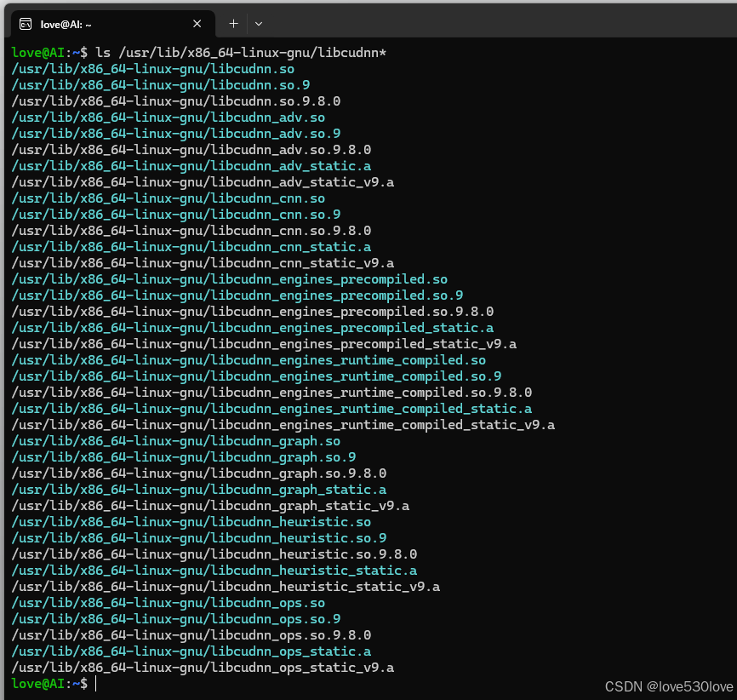Click the libcudnn_engines_runtime_compiled.so.9 line

(256, 376)
